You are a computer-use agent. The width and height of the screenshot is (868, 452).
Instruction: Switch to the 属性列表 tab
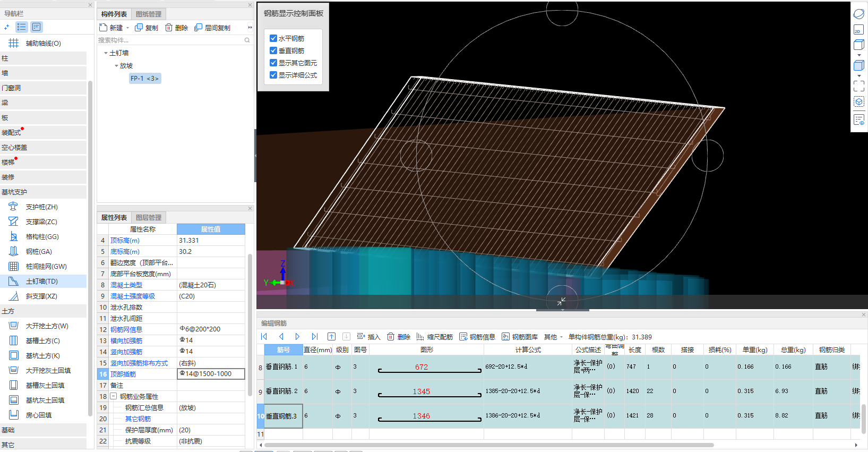coord(114,217)
